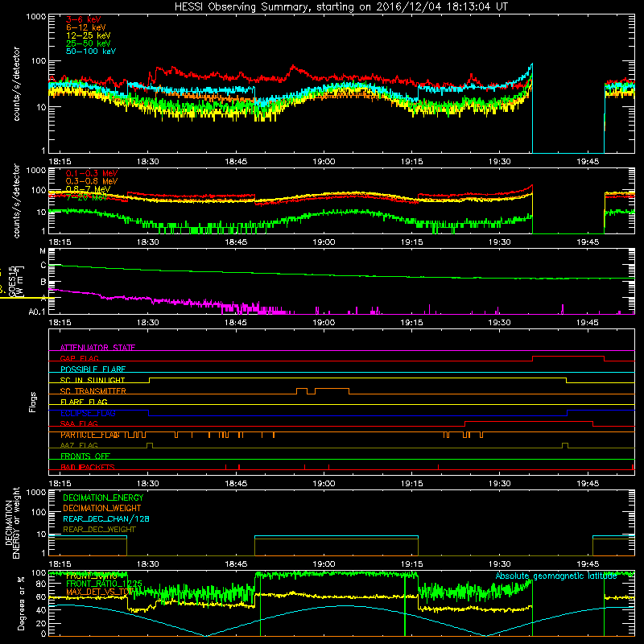Image resolution: width=644 pixels, height=644 pixels.
Task: Click the REAR_DEC_CHAN/128 legend label
Action: point(106,518)
